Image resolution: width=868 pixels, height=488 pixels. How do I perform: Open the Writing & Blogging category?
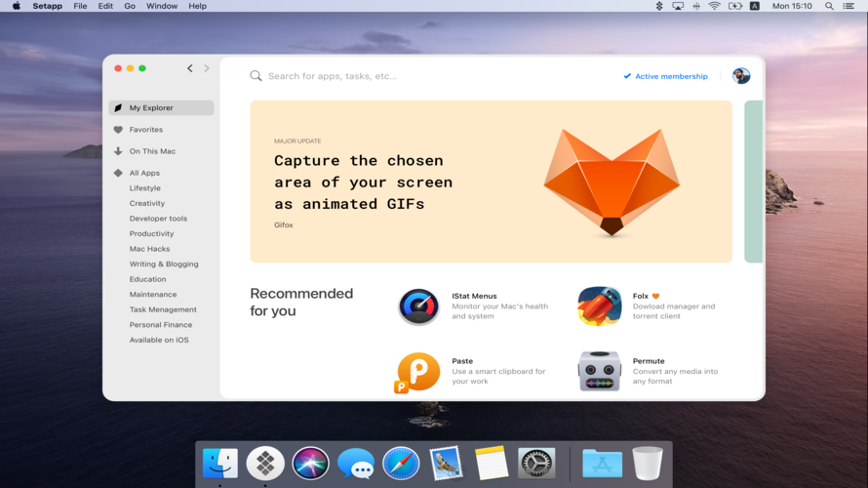tap(164, 264)
